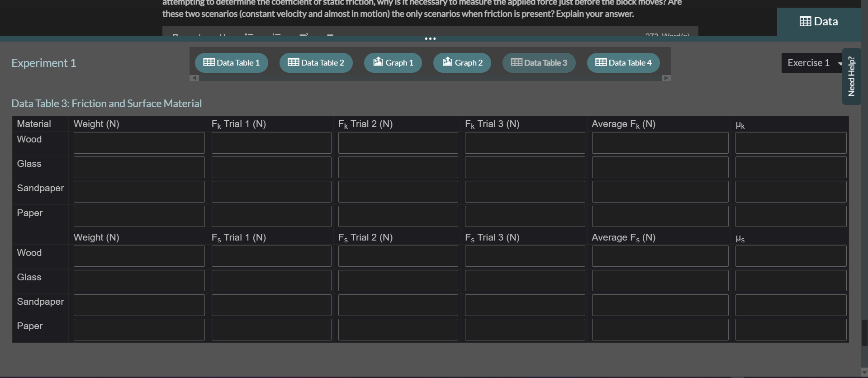
Task: Click Sandpaper Fk Trial 3 input
Action: coord(525,192)
